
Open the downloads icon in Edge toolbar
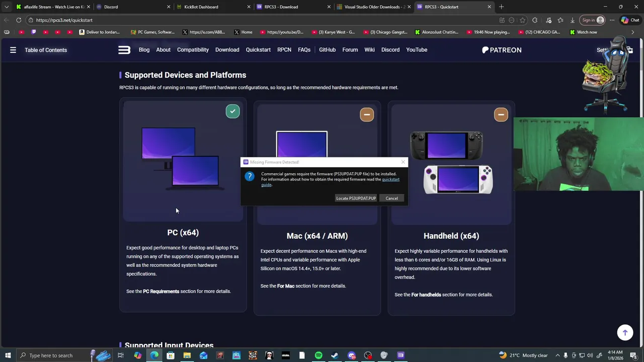tap(573, 20)
